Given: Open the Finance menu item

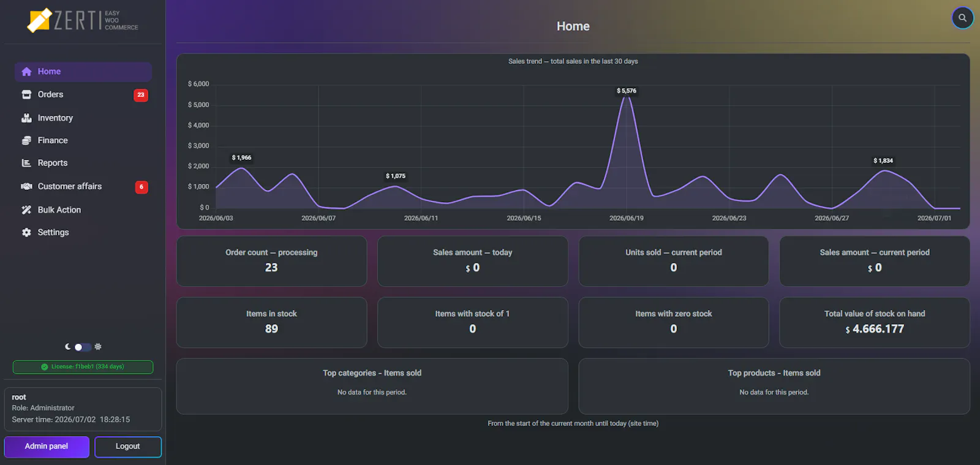Looking at the screenshot, I should [83, 140].
